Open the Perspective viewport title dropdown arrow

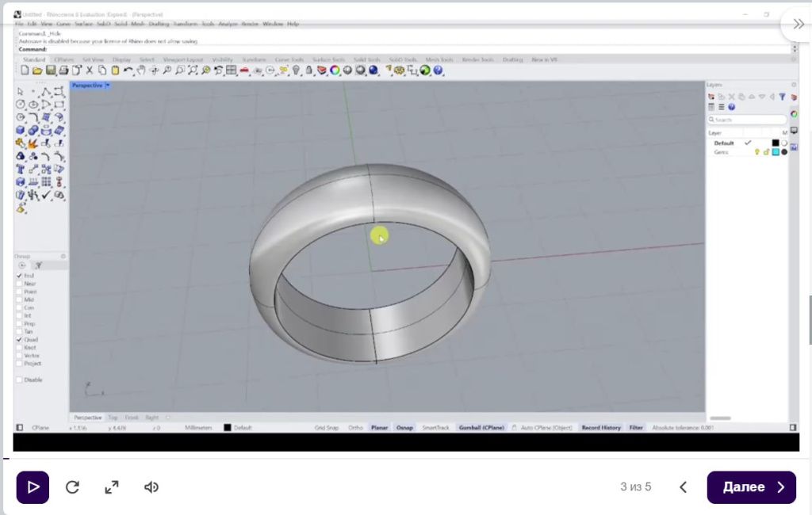tap(108, 86)
